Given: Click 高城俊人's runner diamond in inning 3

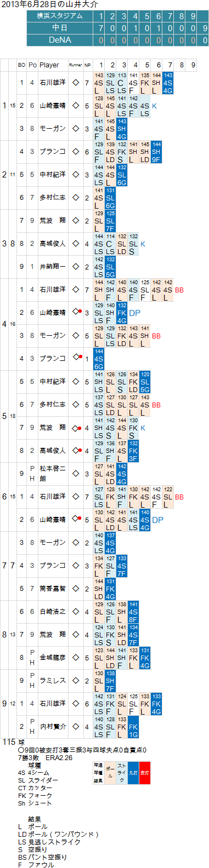Looking at the screenshot, I should click(x=76, y=244).
